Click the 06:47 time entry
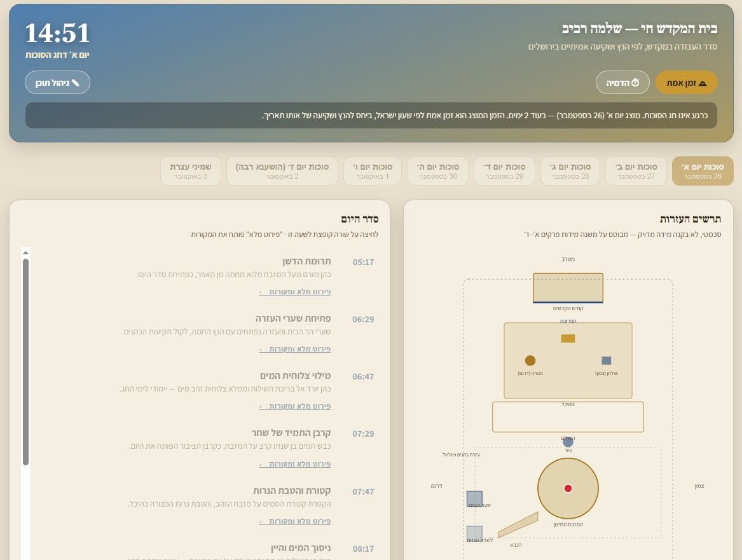 coord(363,376)
